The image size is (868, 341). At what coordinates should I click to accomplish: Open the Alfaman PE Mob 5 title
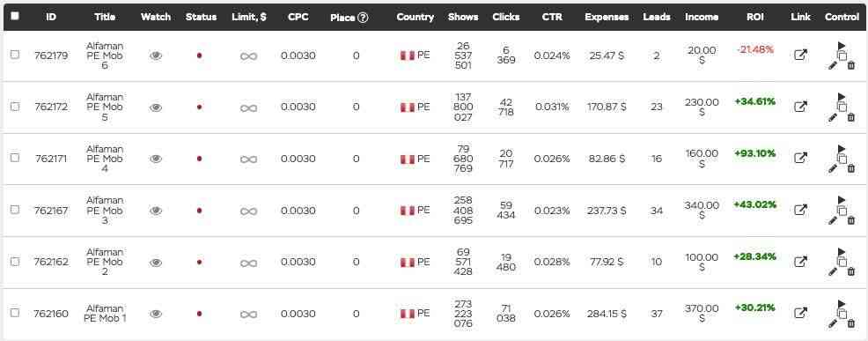(105, 107)
